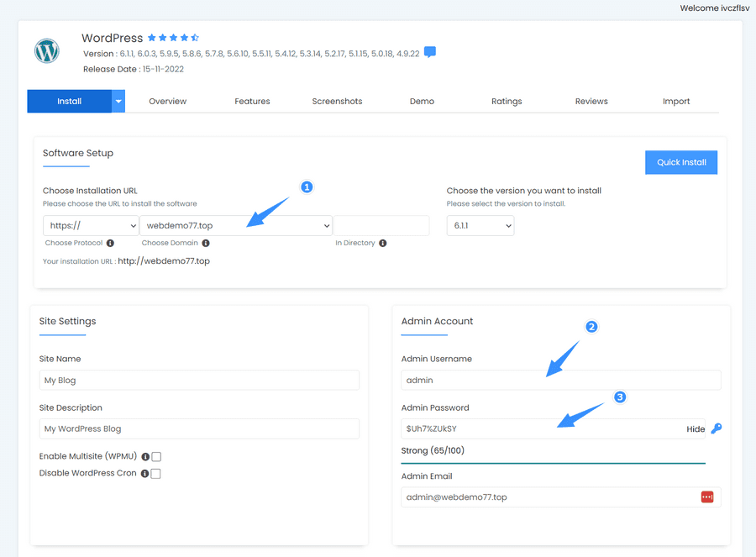The image size is (756, 557).
Task: Click the Site Name field containing My Blog
Action: (199, 380)
